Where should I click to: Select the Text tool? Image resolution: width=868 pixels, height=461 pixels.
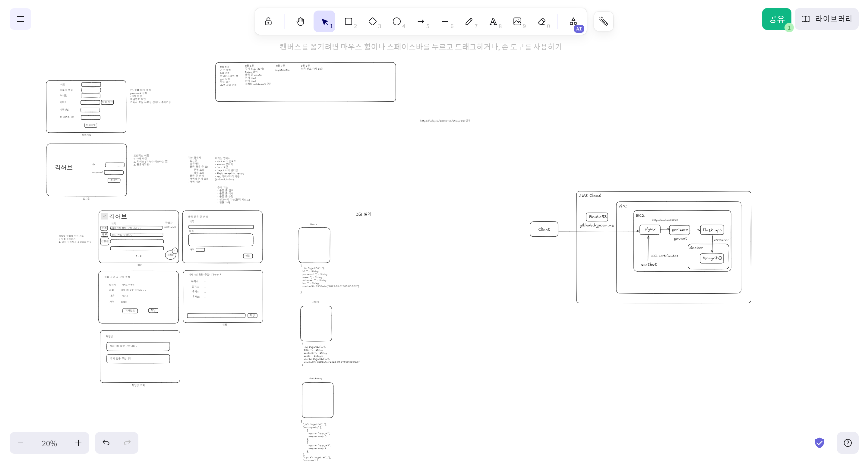coord(493,22)
